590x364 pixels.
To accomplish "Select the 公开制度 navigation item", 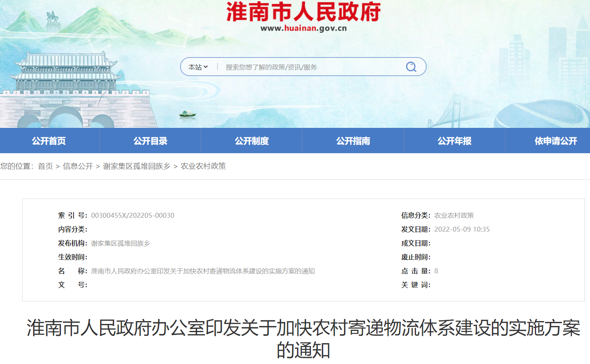I will coord(252,140).
